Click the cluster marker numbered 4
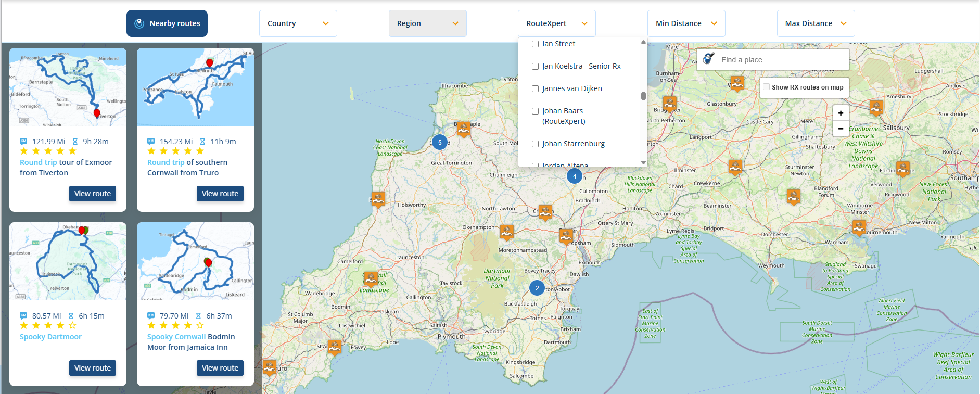 click(x=575, y=176)
